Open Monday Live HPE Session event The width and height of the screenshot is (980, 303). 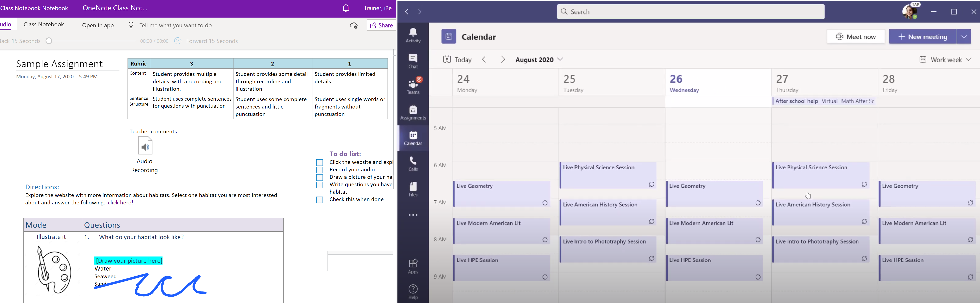tap(502, 268)
